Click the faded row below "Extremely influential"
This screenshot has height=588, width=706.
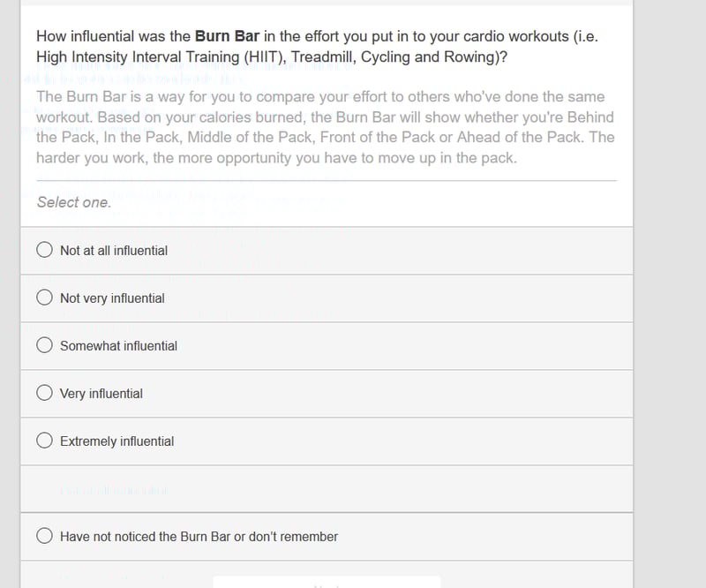click(x=327, y=489)
